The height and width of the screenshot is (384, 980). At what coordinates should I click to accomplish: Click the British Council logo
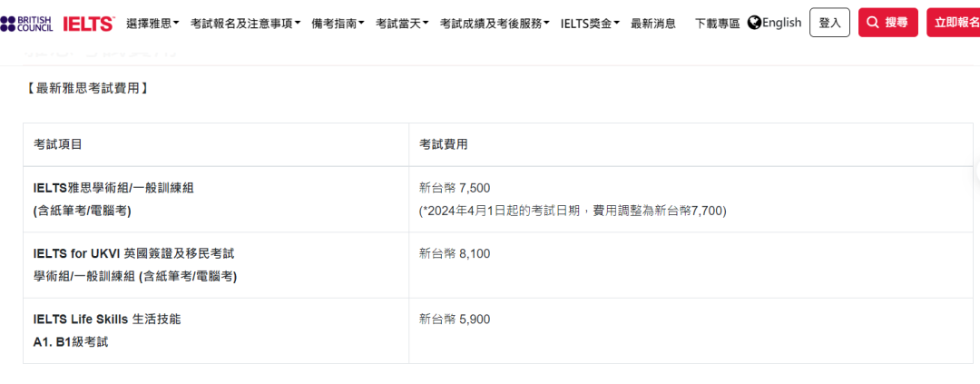(x=27, y=24)
